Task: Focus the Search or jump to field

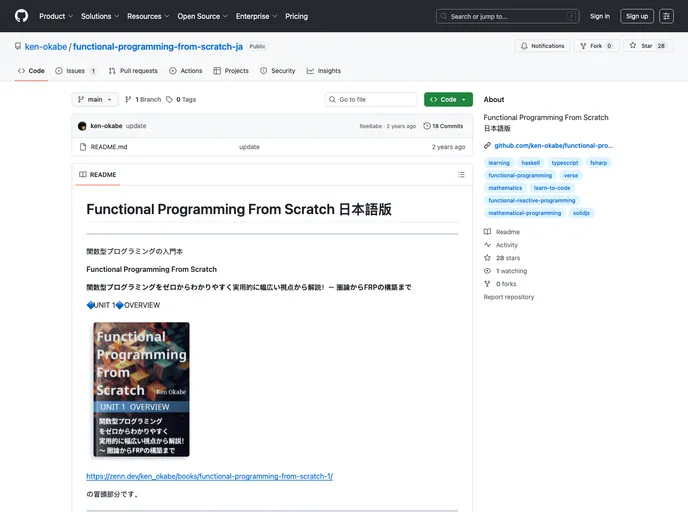Action: 507,16
